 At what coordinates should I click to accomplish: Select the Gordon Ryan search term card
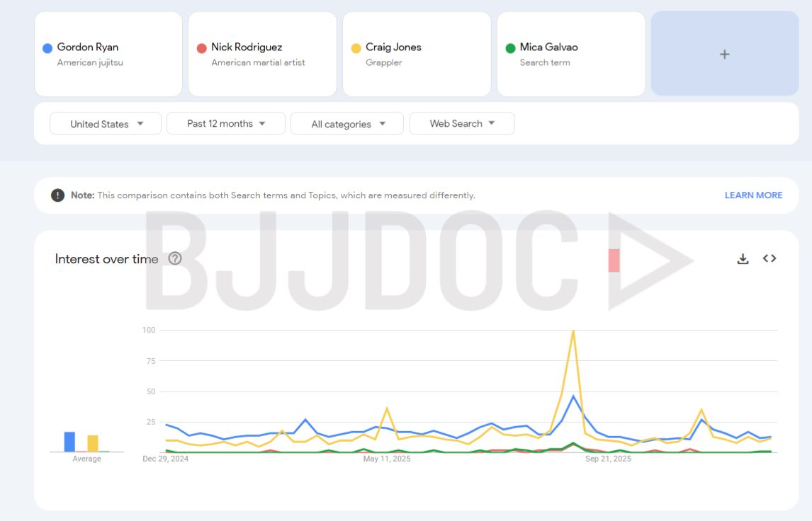click(x=108, y=54)
